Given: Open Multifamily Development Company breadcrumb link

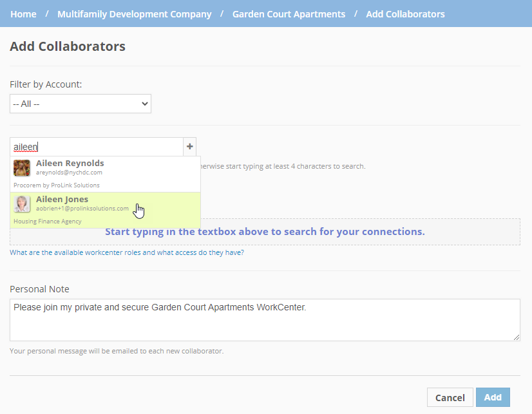Looking at the screenshot, I should click(x=134, y=14).
